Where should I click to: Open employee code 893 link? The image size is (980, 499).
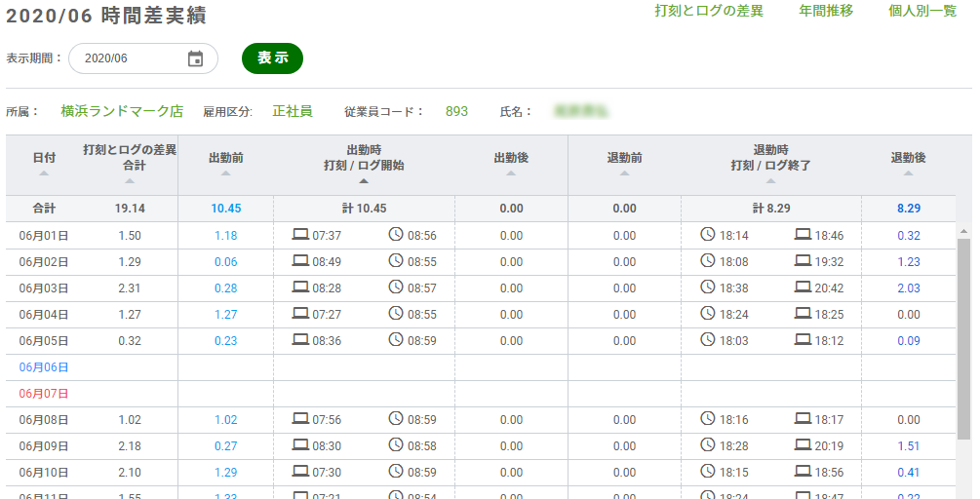click(x=457, y=111)
